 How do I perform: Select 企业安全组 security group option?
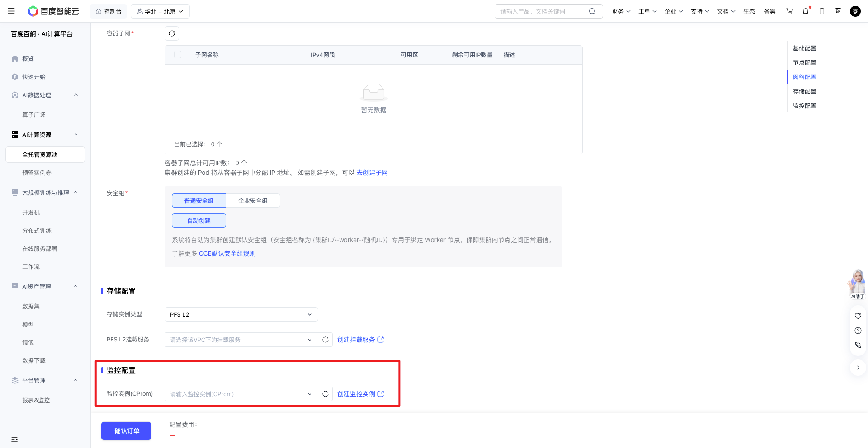(253, 201)
